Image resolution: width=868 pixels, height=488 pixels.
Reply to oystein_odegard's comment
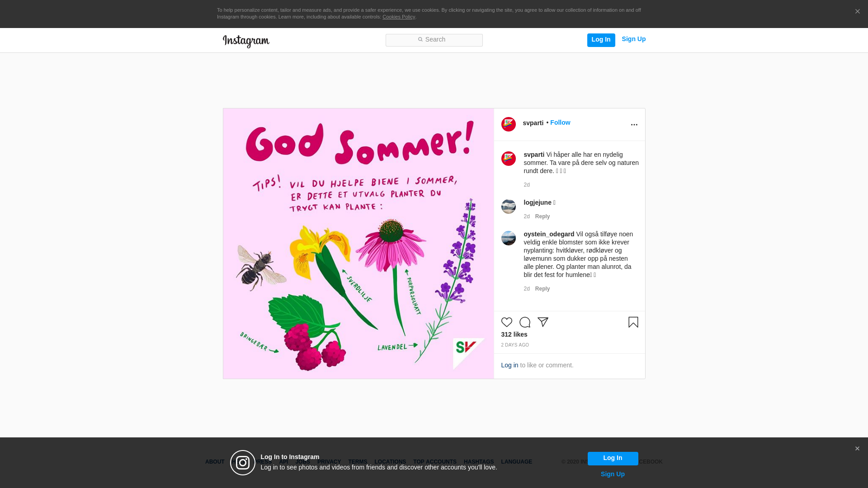(x=542, y=289)
